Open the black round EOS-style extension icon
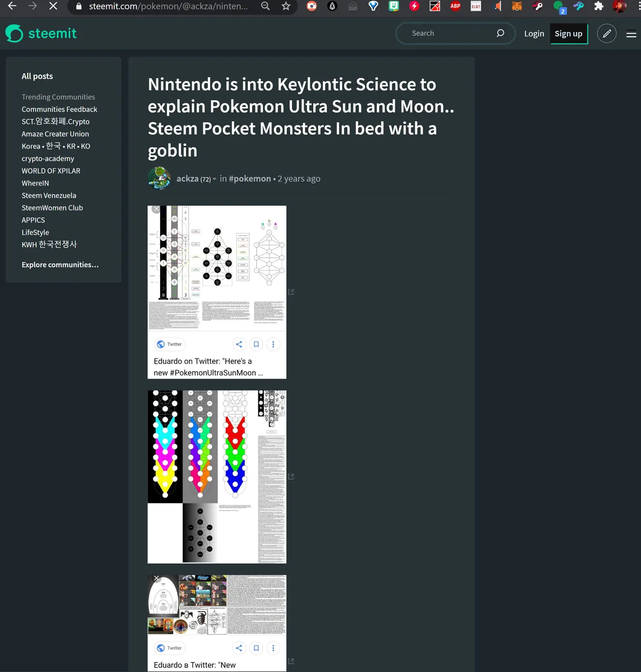This screenshot has width=641, height=672. pos(332,6)
